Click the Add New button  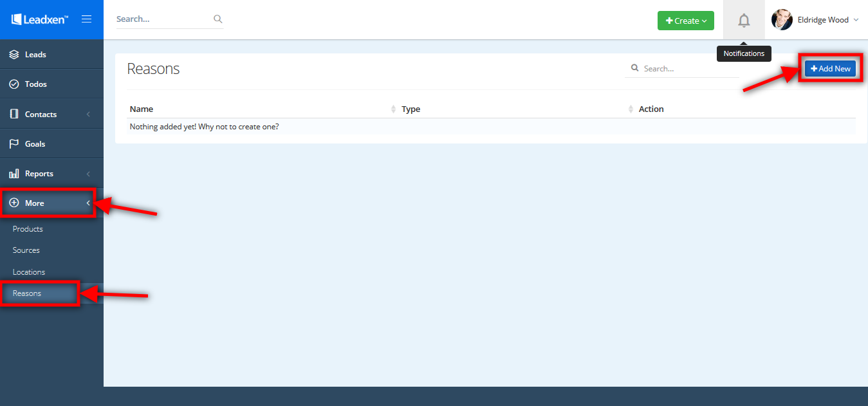830,69
